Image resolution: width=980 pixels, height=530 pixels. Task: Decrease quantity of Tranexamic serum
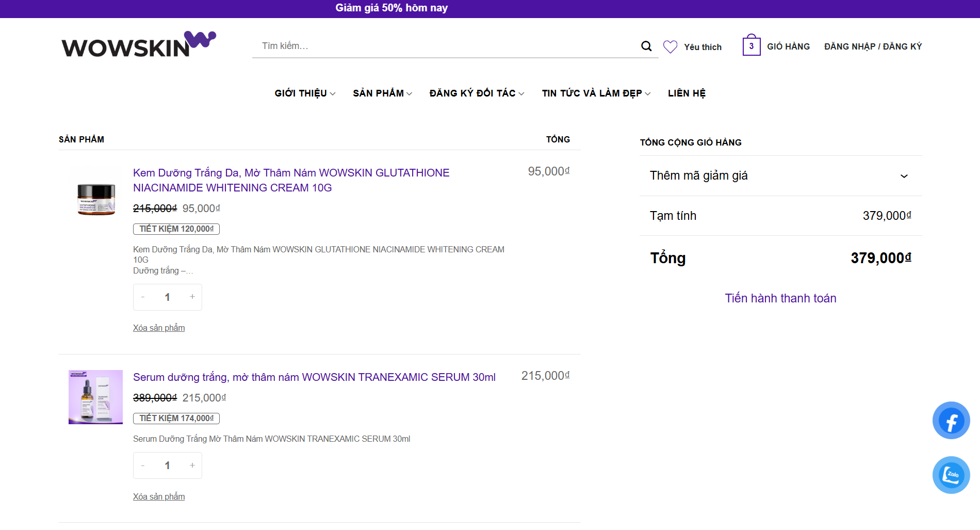[143, 465]
